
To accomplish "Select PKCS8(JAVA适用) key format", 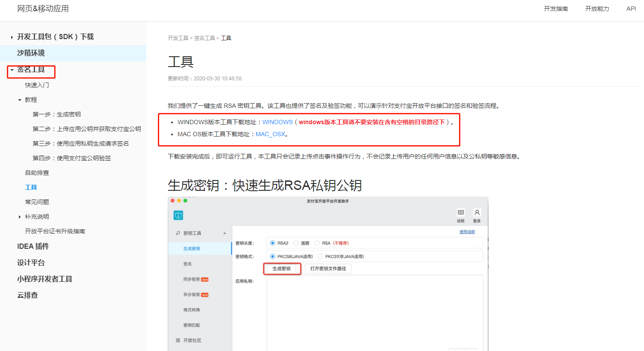I will [272, 256].
